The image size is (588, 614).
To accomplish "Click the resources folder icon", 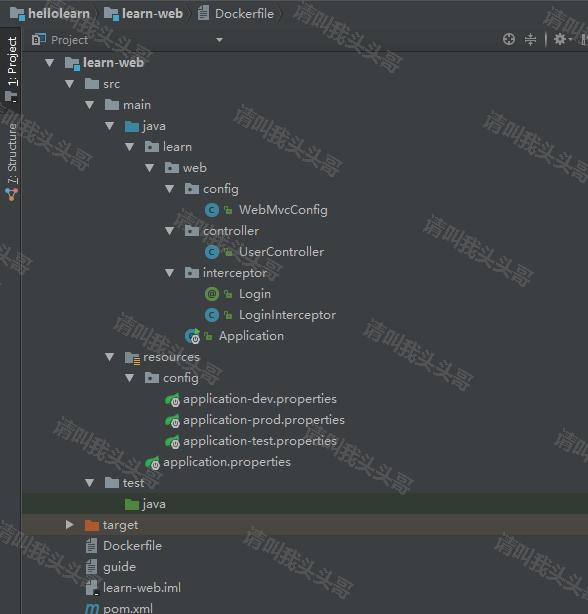I will [132, 358].
